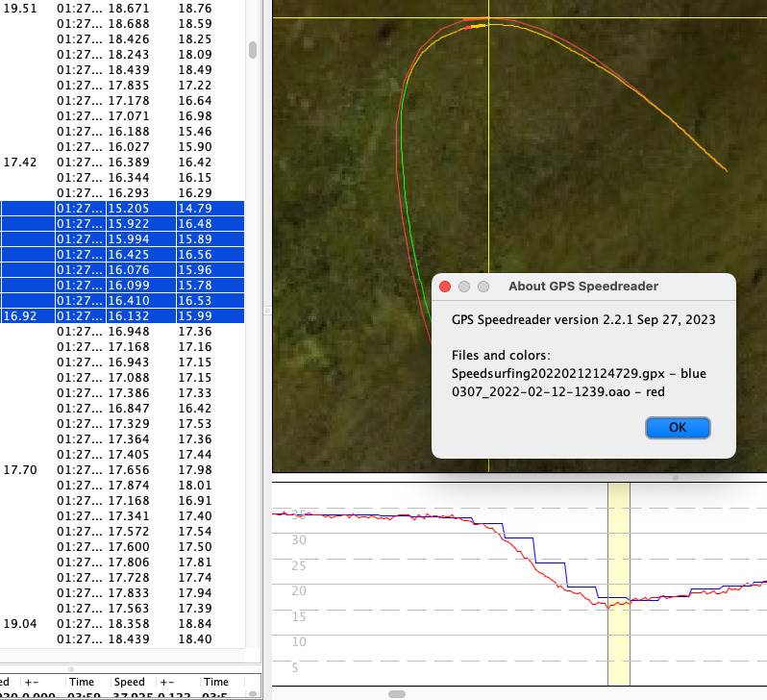The image size is (767, 700).
Task: Minimize the About GPS Speedreader dialog
Action: pyautogui.click(x=464, y=287)
